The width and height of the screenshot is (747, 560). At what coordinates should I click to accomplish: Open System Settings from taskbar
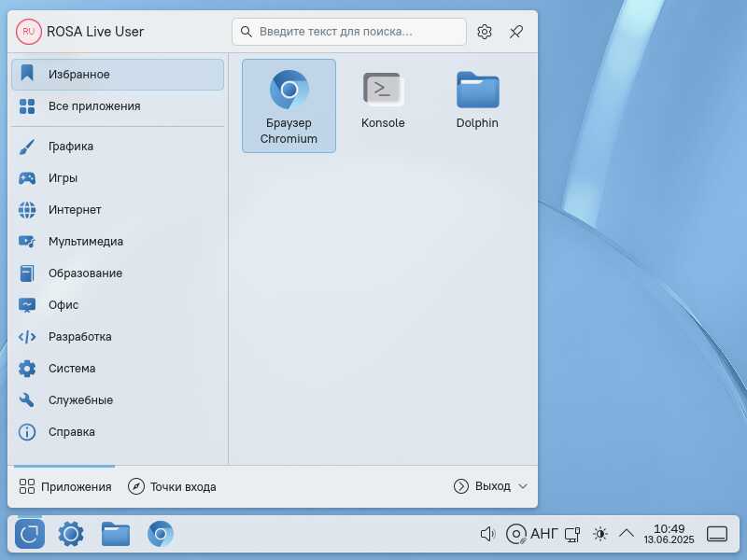coord(71,534)
